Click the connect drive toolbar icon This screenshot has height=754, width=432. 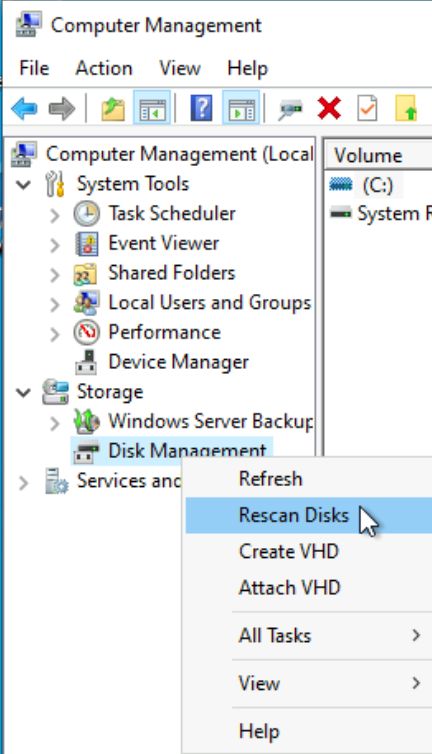pyautogui.click(x=291, y=109)
